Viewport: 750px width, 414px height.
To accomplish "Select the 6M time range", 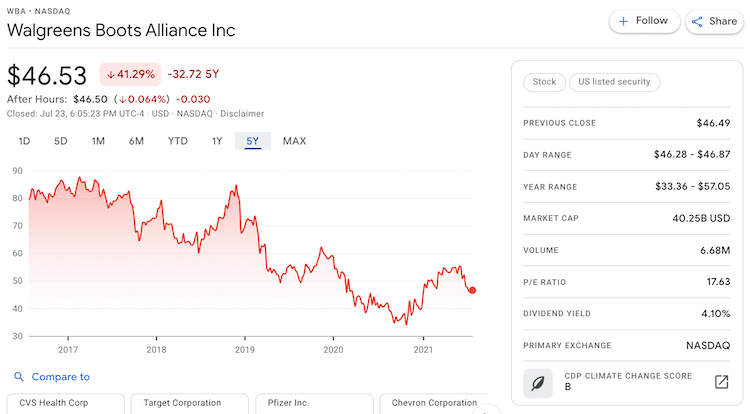I will tap(136, 141).
